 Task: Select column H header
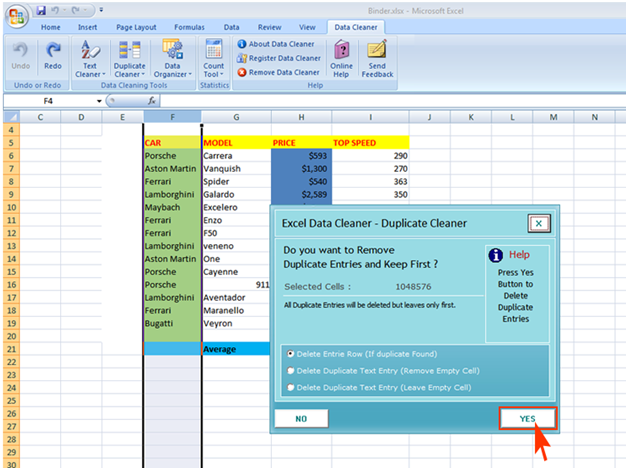point(301,117)
